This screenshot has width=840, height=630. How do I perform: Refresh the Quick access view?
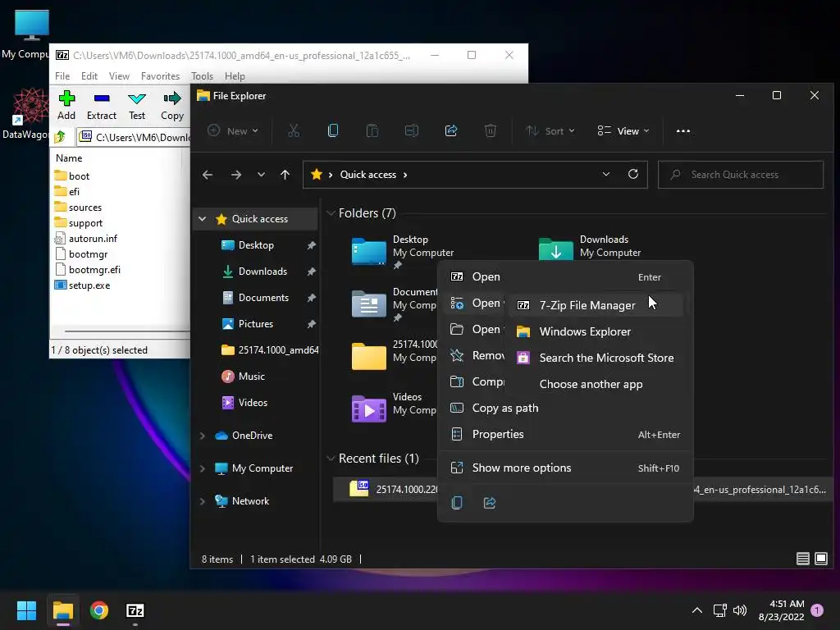(x=633, y=174)
